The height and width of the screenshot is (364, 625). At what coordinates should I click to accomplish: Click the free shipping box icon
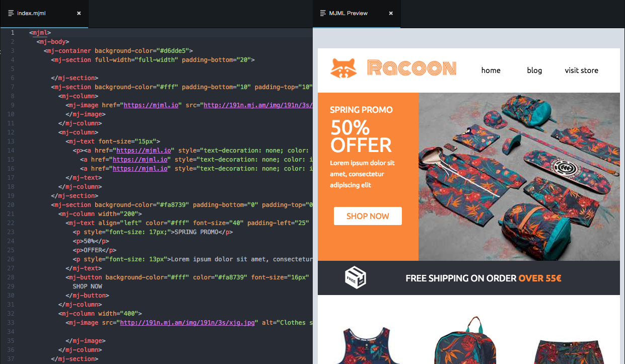356,277
